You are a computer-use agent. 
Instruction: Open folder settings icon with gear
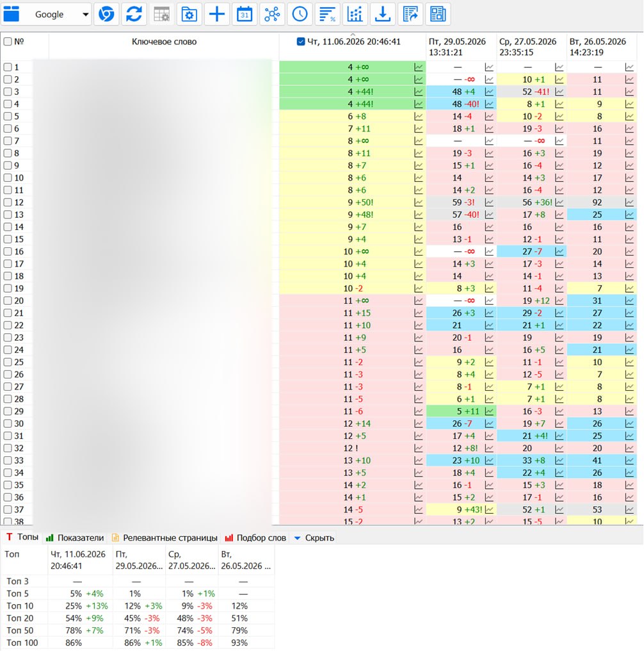(189, 14)
